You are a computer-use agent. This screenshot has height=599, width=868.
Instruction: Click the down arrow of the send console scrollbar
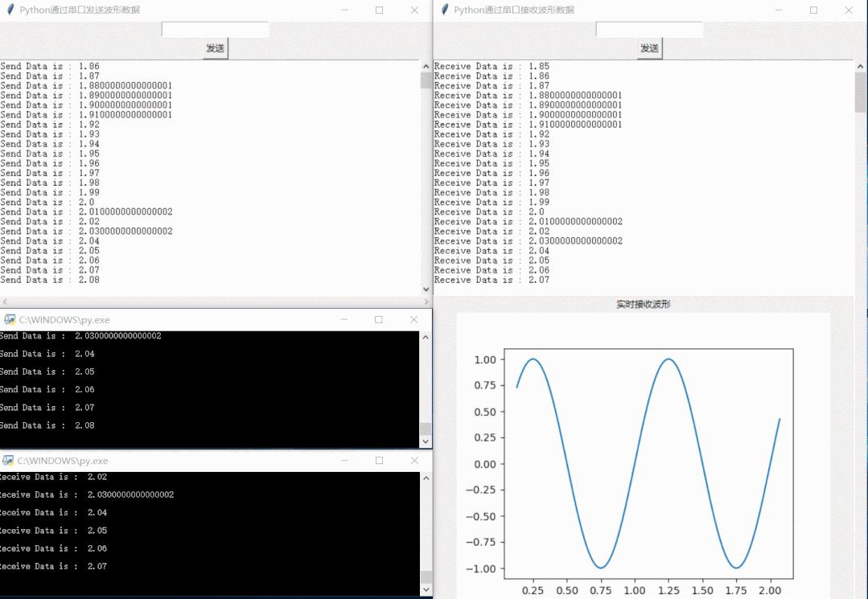coord(426,441)
